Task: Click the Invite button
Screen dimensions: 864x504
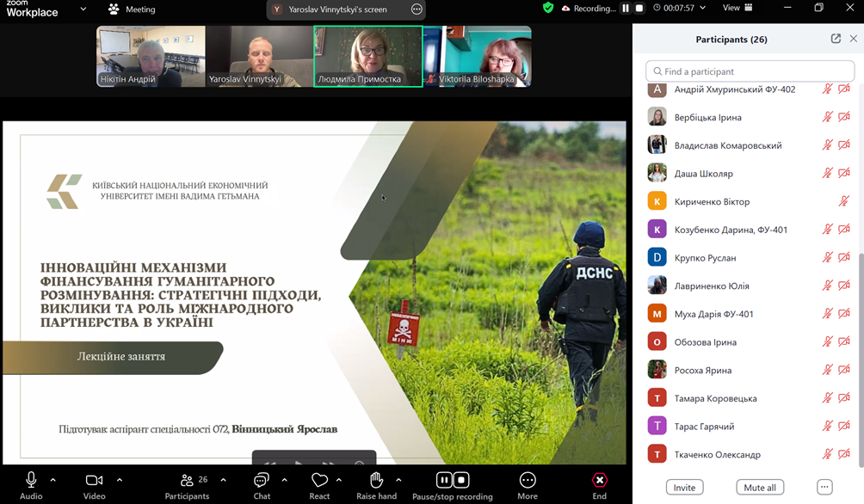Action: click(x=684, y=488)
